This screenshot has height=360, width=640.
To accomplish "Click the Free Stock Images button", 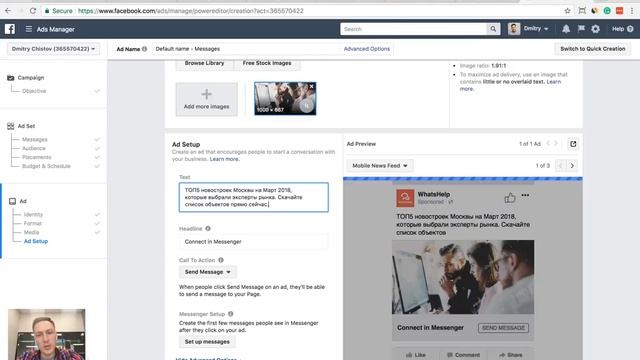I will [267, 64].
